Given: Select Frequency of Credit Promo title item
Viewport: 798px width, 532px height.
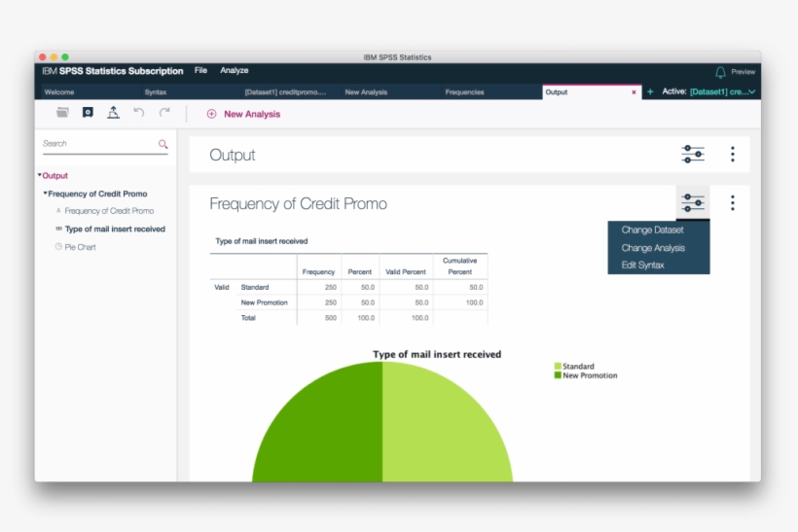Looking at the screenshot, I should [109, 210].
